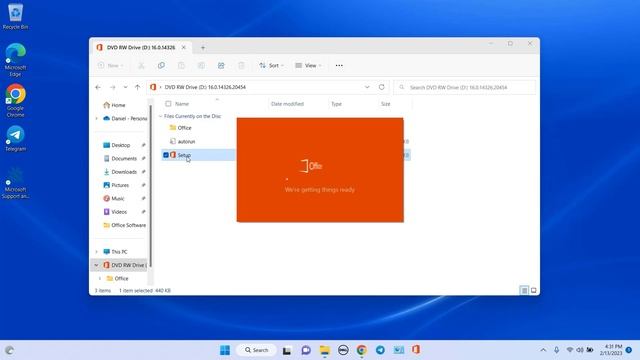Image resolution: width=640 pixels, height=360 pixels.
Task: Sort by the Type column header
Action: pyautogui.click(x=336, y=104)
